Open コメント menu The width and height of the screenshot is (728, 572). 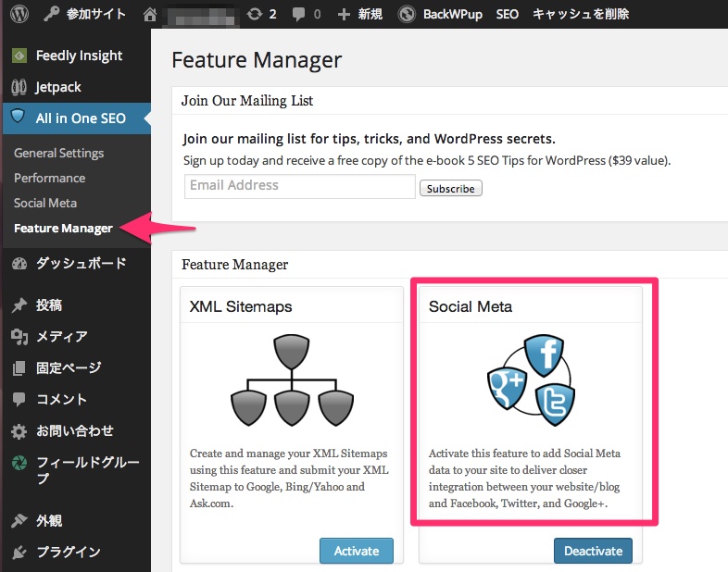point(62,400)
